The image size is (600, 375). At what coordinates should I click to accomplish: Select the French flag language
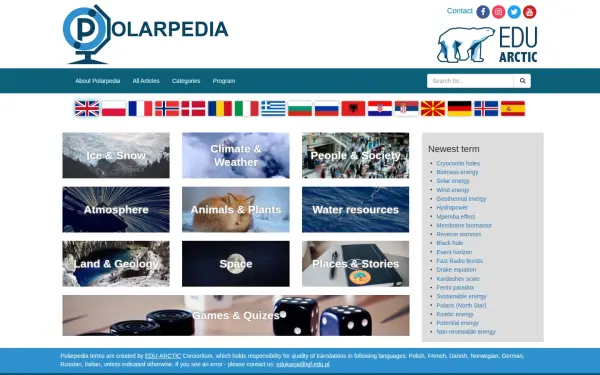pyautogui.click(x=140, y=108)
